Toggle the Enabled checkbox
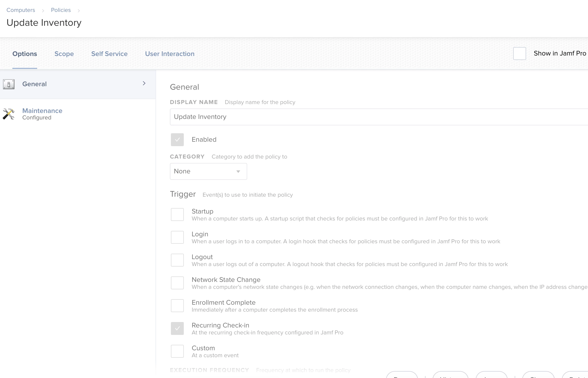 tap(177, 140)
